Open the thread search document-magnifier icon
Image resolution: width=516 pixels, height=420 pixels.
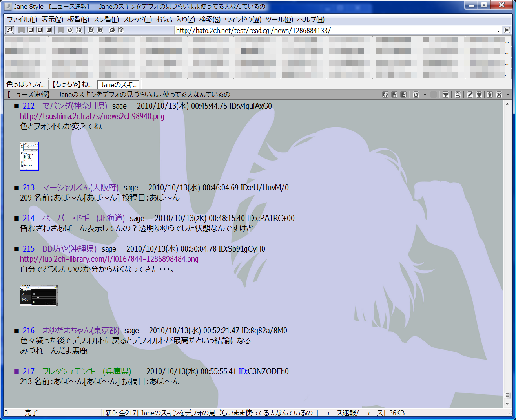point(91,30)
